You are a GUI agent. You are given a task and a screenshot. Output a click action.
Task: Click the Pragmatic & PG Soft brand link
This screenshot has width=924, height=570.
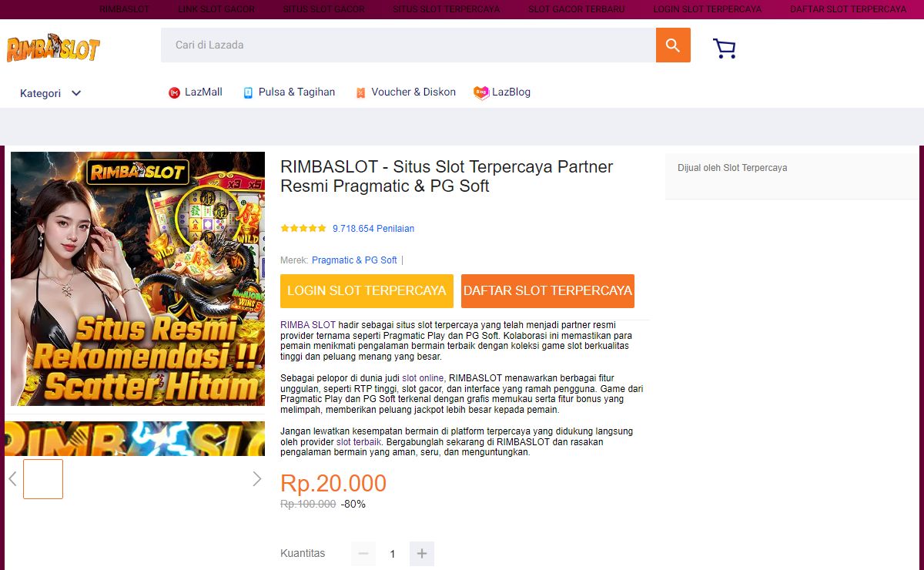tap(354, 260)
